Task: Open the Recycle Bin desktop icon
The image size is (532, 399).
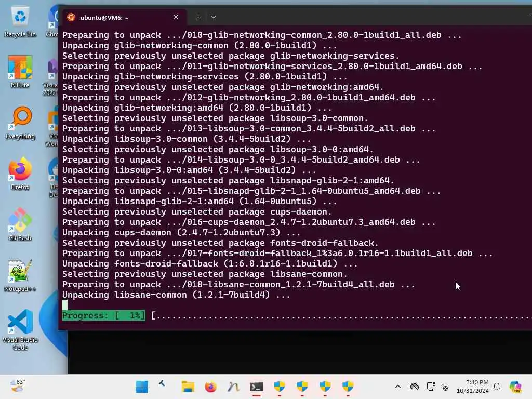Action: (20, 22)
